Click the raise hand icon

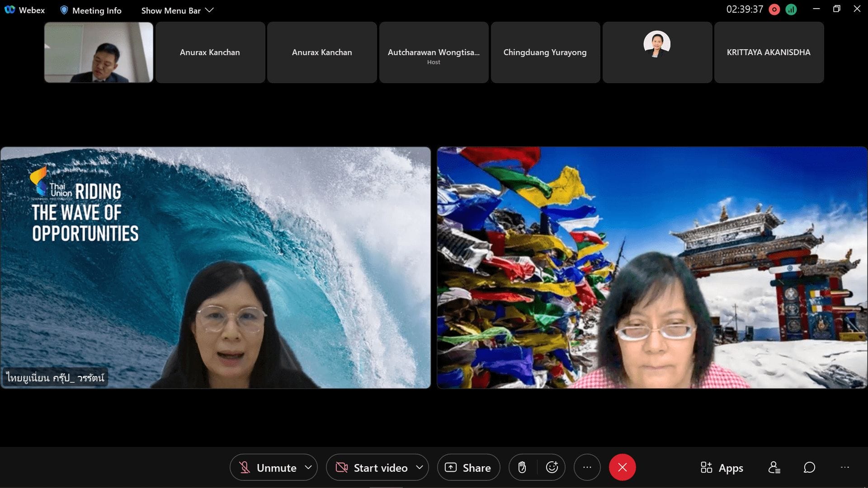[x=522, y=467]
